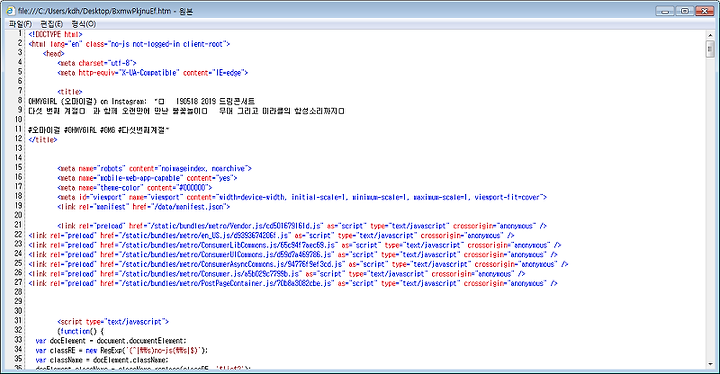Image resolution: width=720 pixels, height=374 pixels.
Task: Click the <!DOCTYPE html> line
Action: point(56,34)
